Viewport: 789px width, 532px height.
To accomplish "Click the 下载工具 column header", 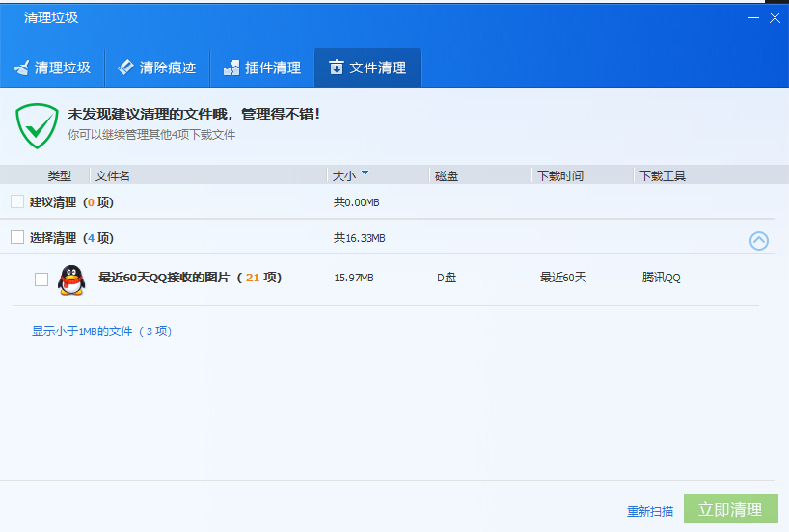I will 663,176.
